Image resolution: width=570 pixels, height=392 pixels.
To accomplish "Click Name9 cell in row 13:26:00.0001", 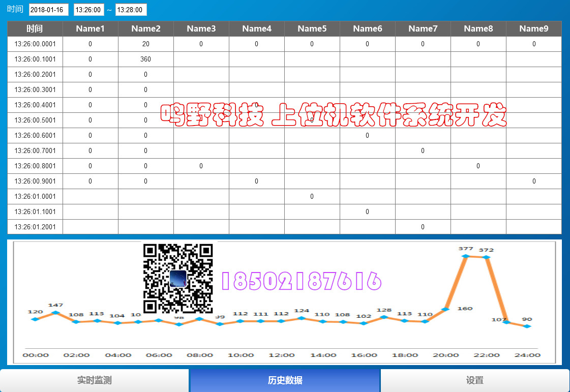I will pos(534,44).
